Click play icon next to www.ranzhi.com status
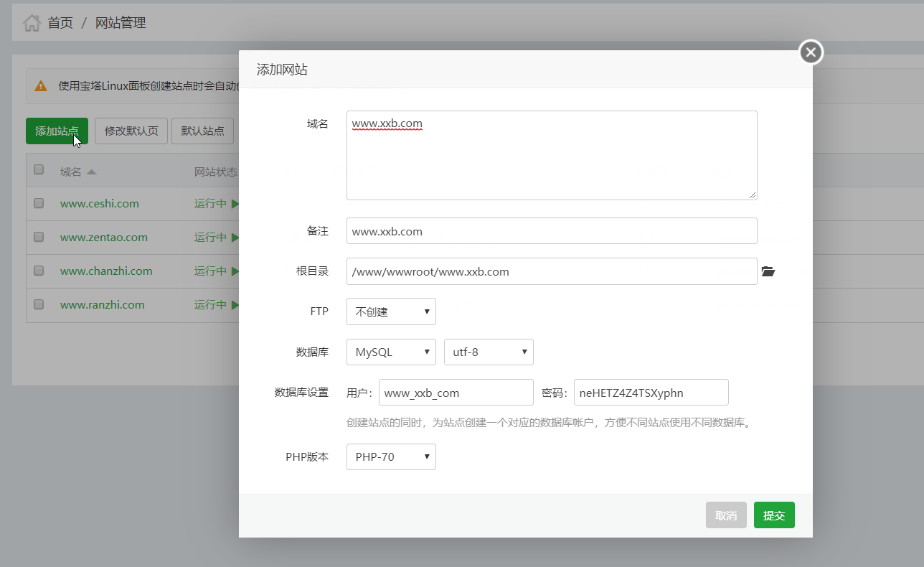Screen dimensions: 924x567 [234, 305]
